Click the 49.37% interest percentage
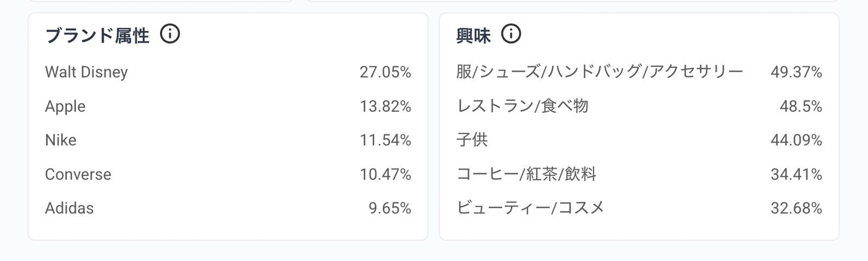Screen dimensions: 868x261 point(796,72)
